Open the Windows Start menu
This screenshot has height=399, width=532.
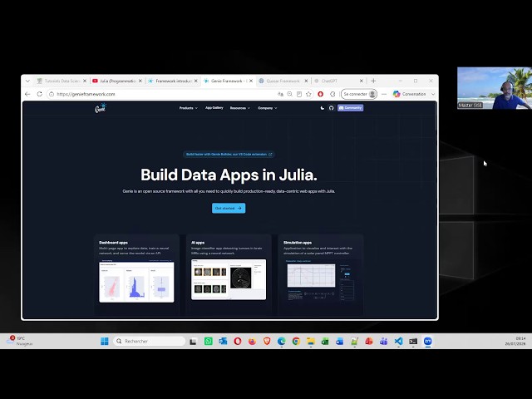click(x=105, y=341)
